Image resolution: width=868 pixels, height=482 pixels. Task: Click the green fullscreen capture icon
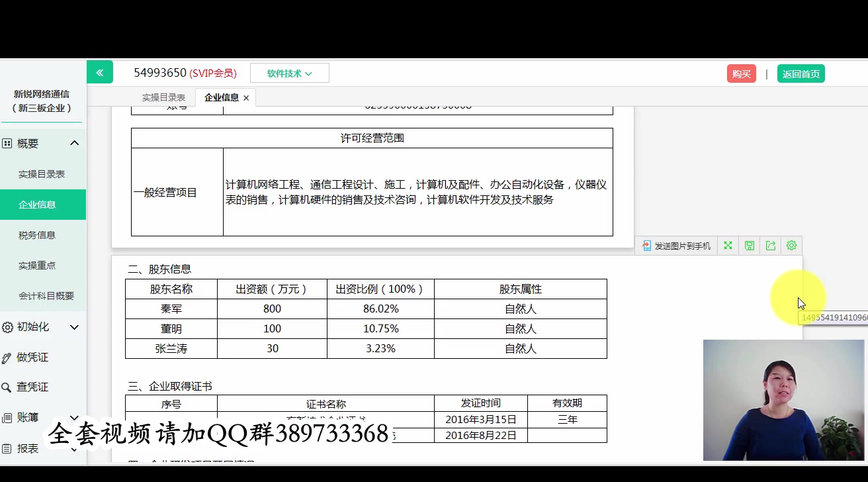pyautogui.click(x=727, y=246)
